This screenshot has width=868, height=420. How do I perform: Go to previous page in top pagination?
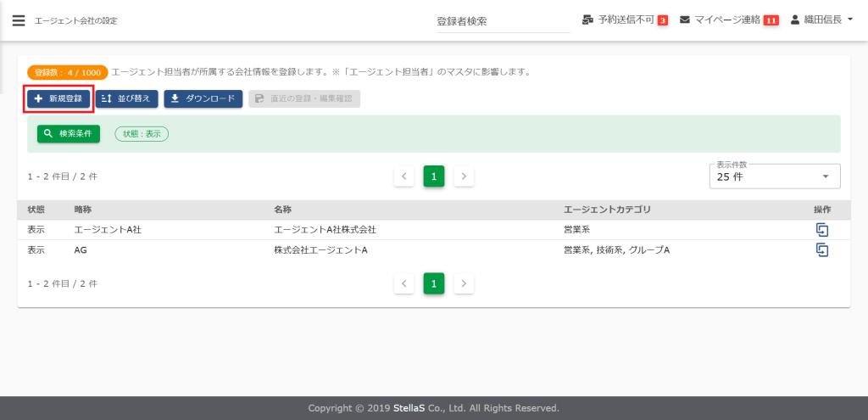[404, 176]
